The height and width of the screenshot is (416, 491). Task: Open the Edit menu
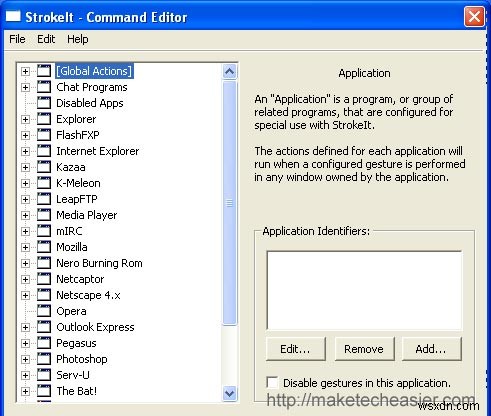tap(46, 39)
